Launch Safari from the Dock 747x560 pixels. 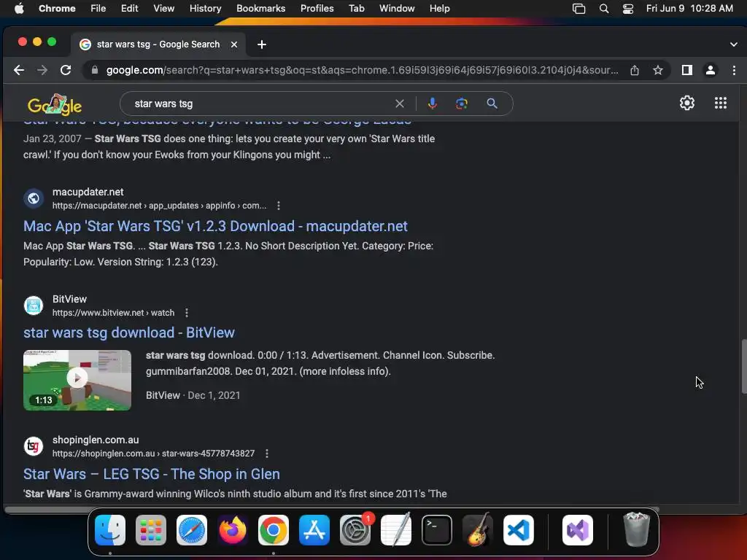point(192,530)
